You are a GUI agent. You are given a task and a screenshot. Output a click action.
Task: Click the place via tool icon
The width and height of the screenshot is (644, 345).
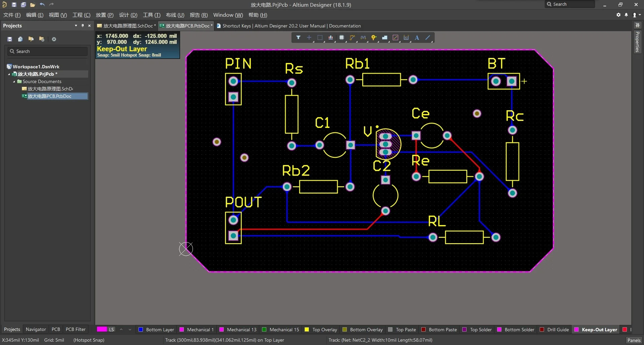374,38
